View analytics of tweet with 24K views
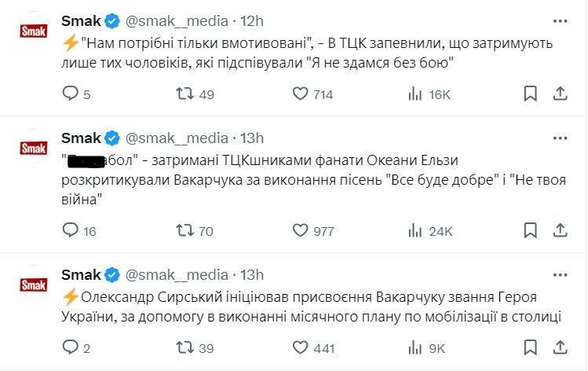The width and height of the screenshot is (588, 371). click(415, 231)
